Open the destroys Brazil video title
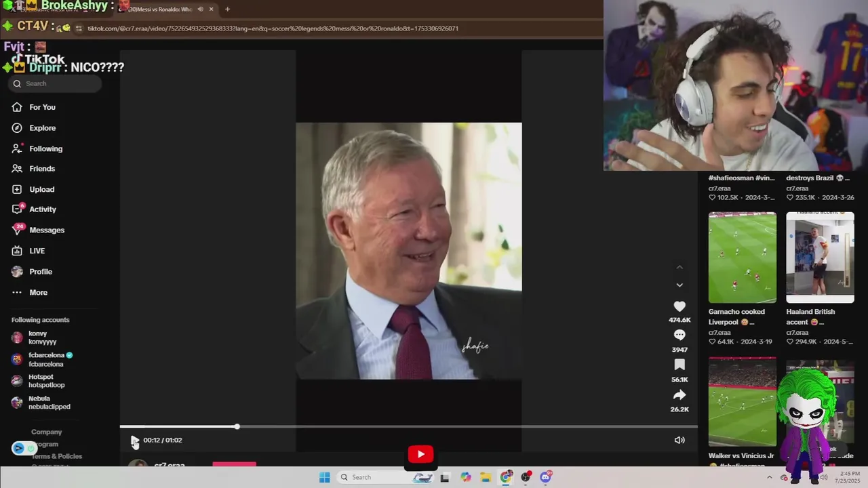868x488 pixels. tap(818, 178)
